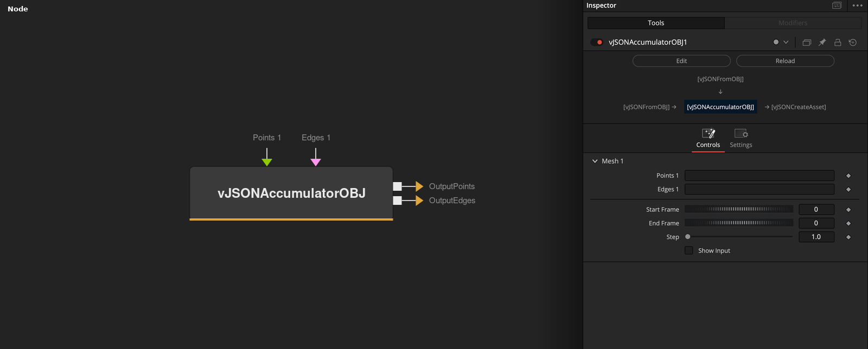The width and height of the screenshot is (868, 349).
Task: Follow the [vJSONFromOBJ] link above the down arrow
Action: [x=720, y=79]
